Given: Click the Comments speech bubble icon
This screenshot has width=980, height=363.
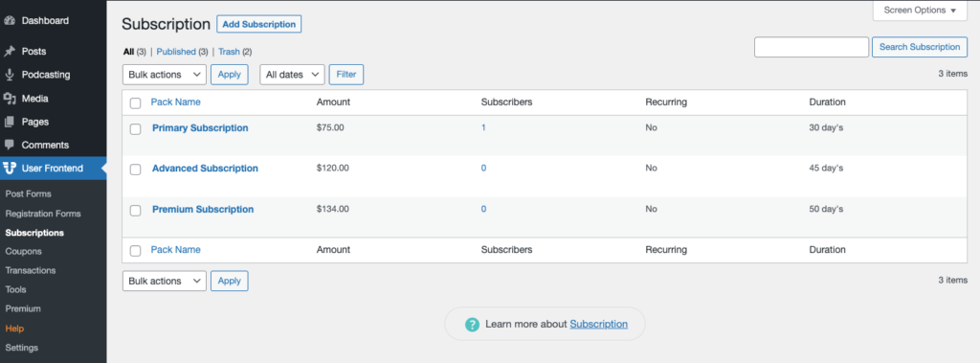Looking at the screenshot, I should 10,145.
